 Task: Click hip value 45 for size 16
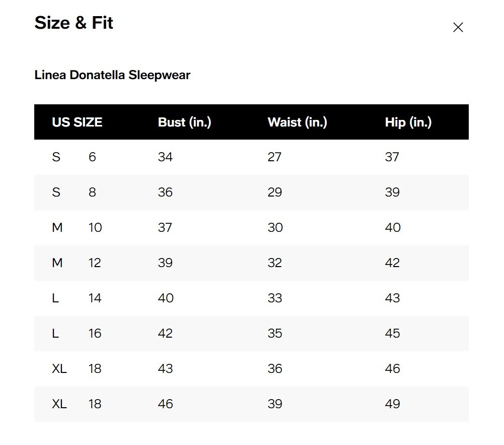(x=392, y=333)
